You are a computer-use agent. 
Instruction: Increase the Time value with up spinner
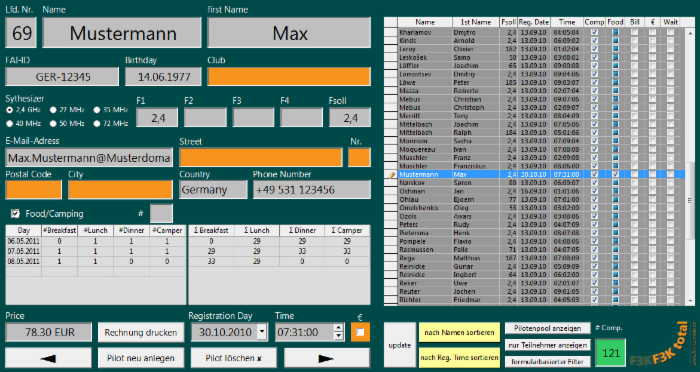[x=339, y=328]
